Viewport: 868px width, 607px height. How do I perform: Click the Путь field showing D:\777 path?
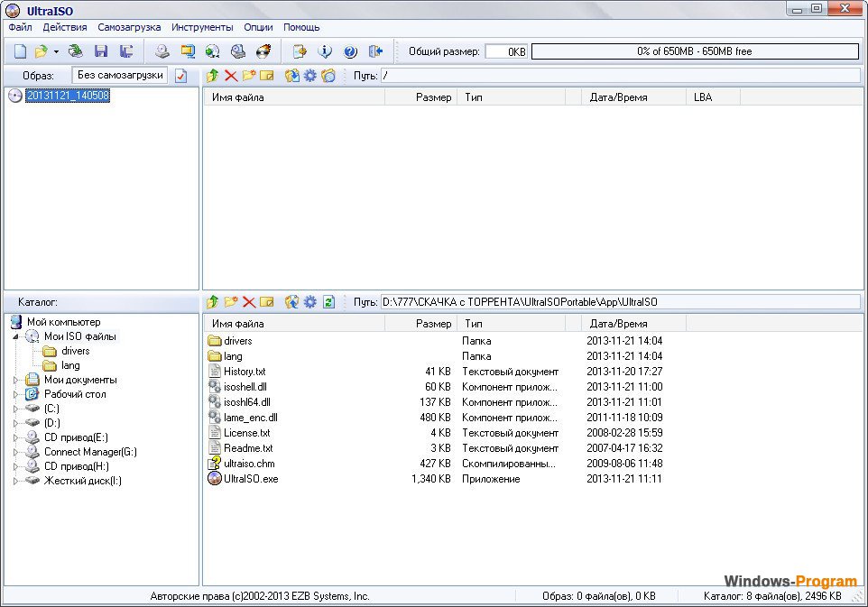[x=621, y=302]
